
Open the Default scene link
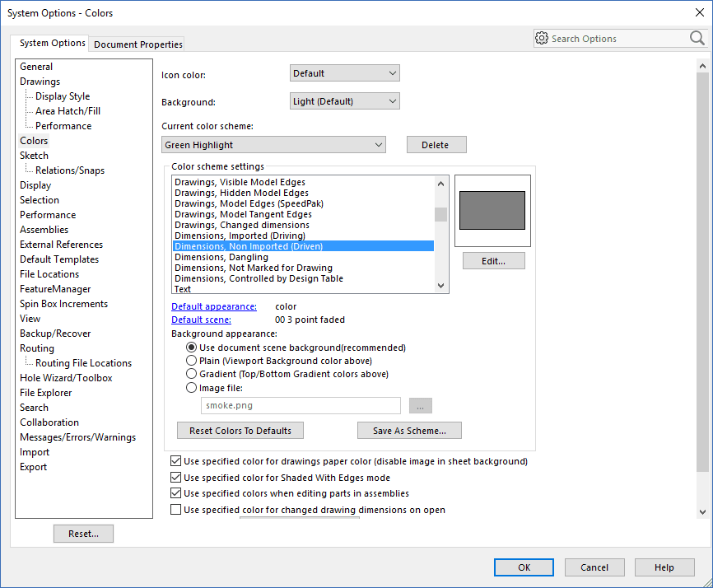(201, 320)
